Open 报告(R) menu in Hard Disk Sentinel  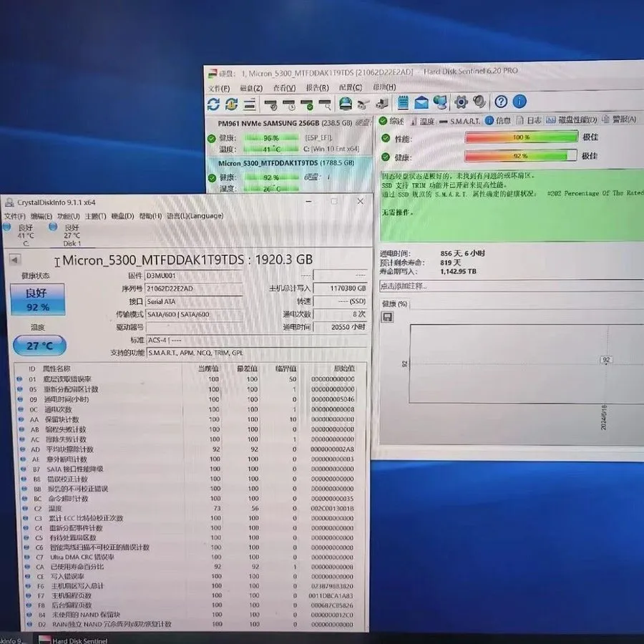pyautogui.click(x=317, y=87)
